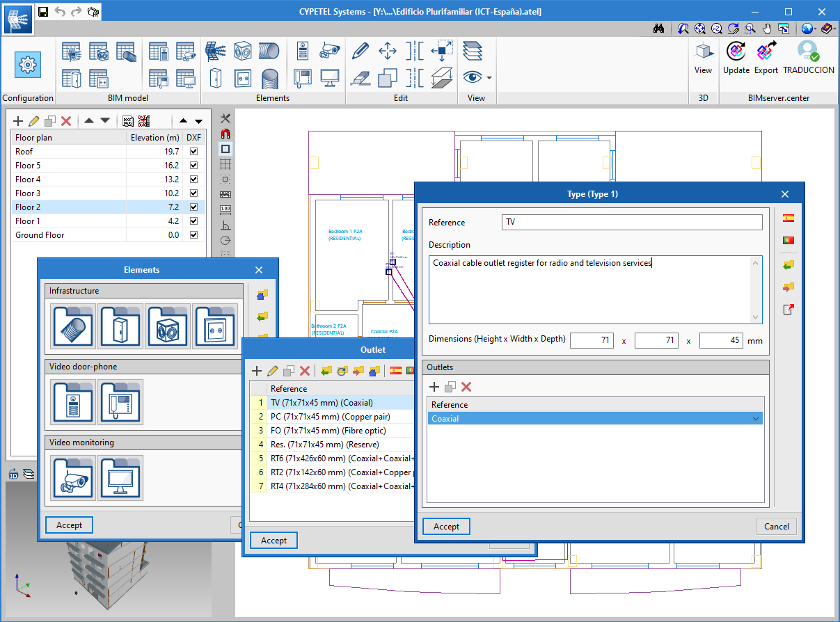Choose the eraser Delete tool in Edit group
840x622 pixels.
click(360, 77)
